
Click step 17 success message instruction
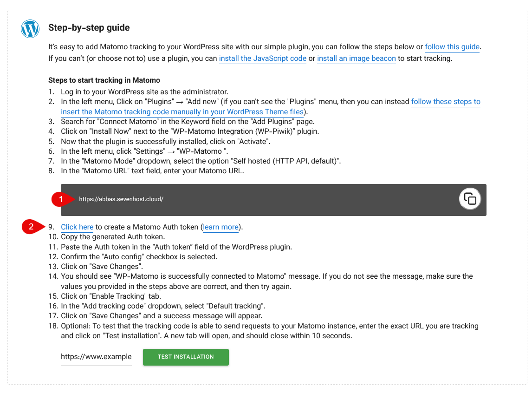[162, 316]
